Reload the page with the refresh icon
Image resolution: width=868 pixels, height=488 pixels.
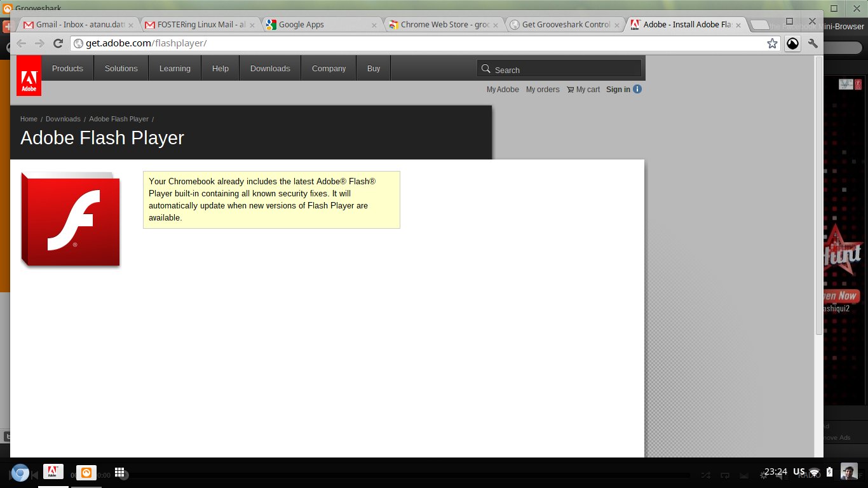pyautogui.click(x=58, y=43)
